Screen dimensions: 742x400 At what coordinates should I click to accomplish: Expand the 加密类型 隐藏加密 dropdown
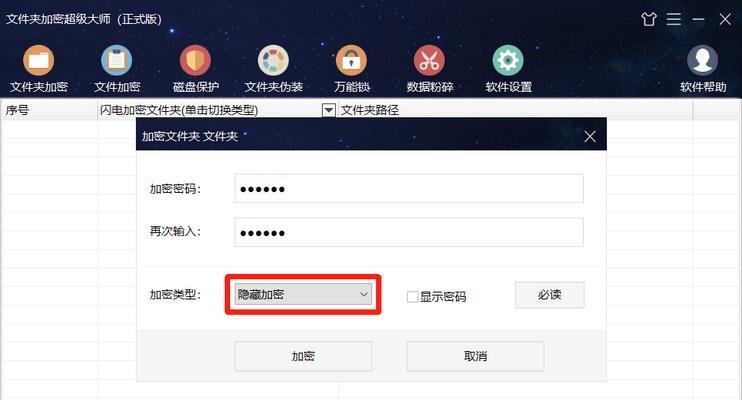[303, 294]
